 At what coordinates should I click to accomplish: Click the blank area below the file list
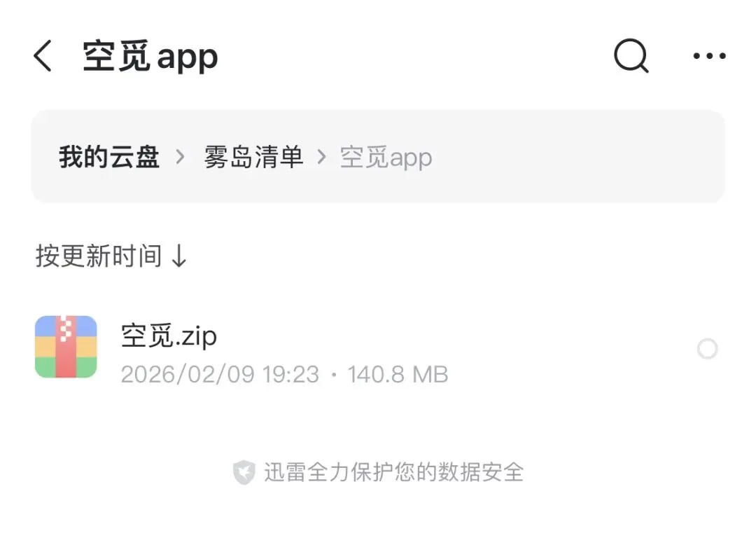[x=378, y=525]
